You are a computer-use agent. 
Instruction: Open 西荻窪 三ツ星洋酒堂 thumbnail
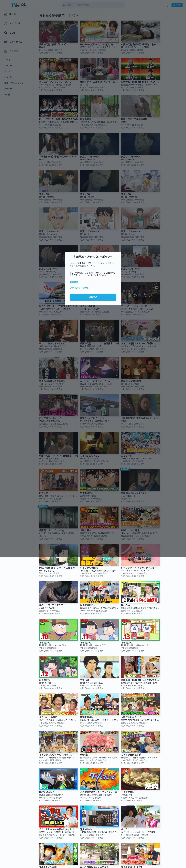(141, 368)
